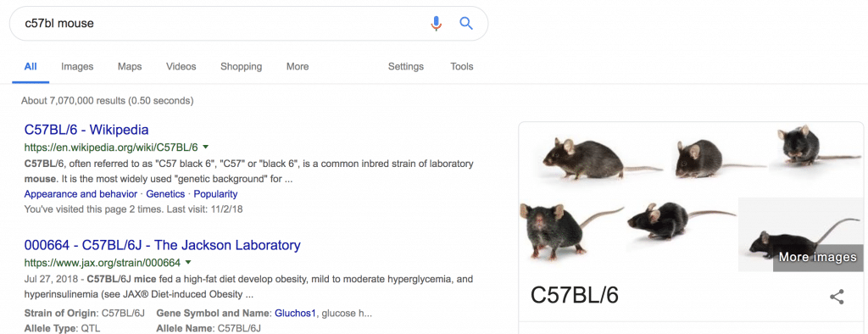Click into the search input field
This screenshot has height=334, width=868.
221,23
